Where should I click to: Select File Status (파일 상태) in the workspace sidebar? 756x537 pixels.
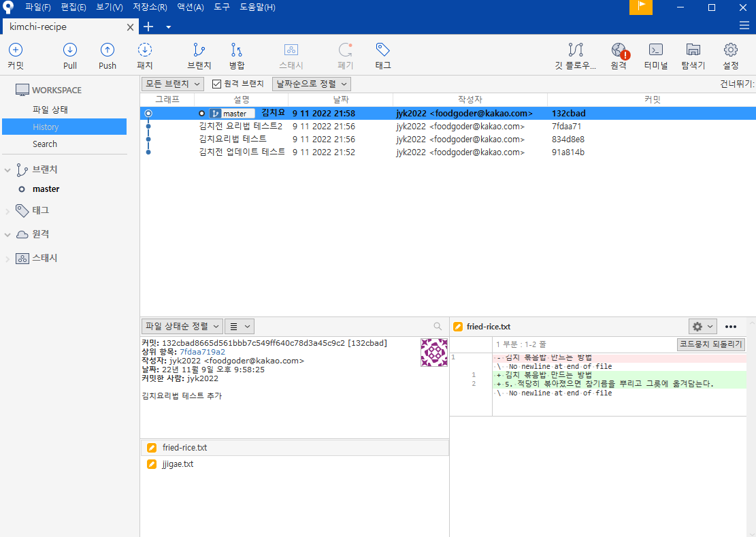point(50,110)
